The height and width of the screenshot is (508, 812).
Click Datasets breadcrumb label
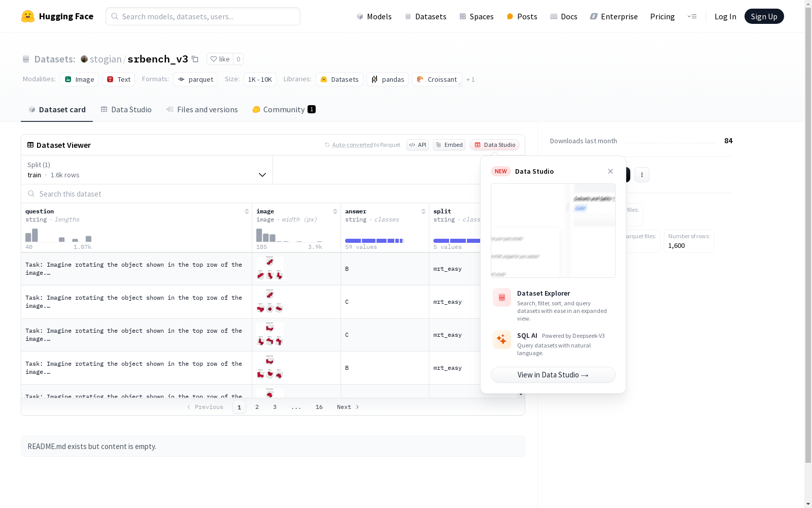coord(55,59)
